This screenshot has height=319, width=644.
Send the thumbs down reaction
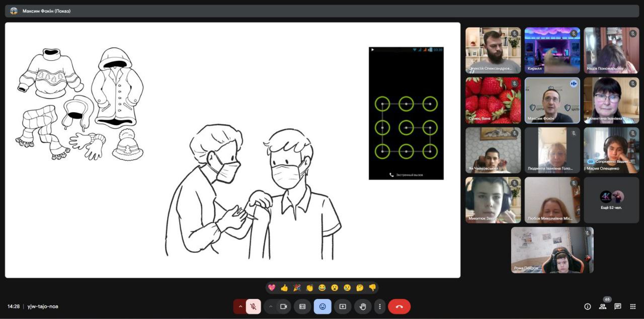pyautogui.click(x=372, y=288)
